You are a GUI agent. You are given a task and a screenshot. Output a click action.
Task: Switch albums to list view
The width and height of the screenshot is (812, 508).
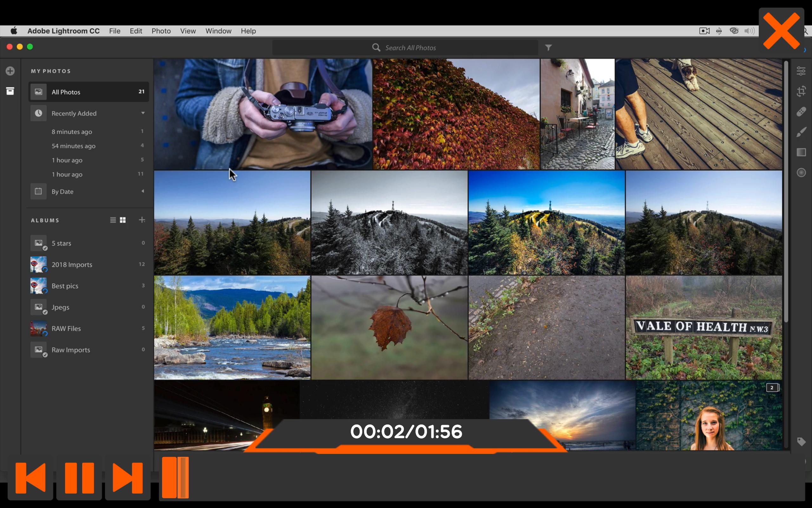[x=113, y=220]
